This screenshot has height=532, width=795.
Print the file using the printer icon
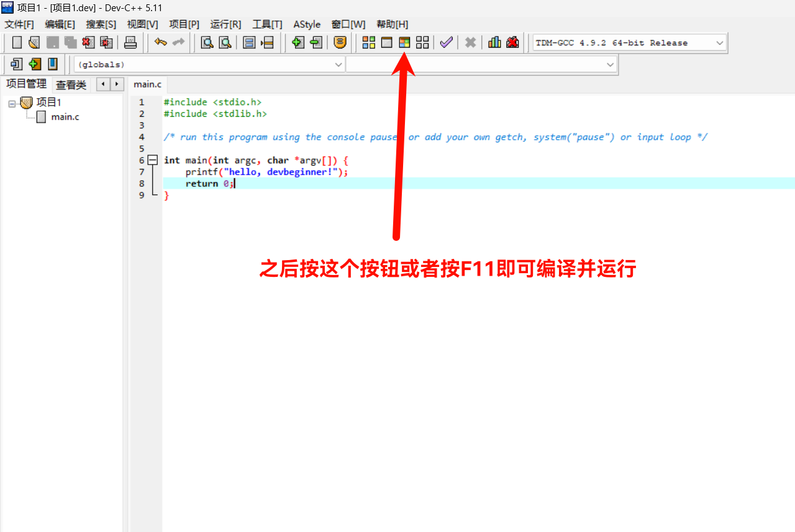130,43
